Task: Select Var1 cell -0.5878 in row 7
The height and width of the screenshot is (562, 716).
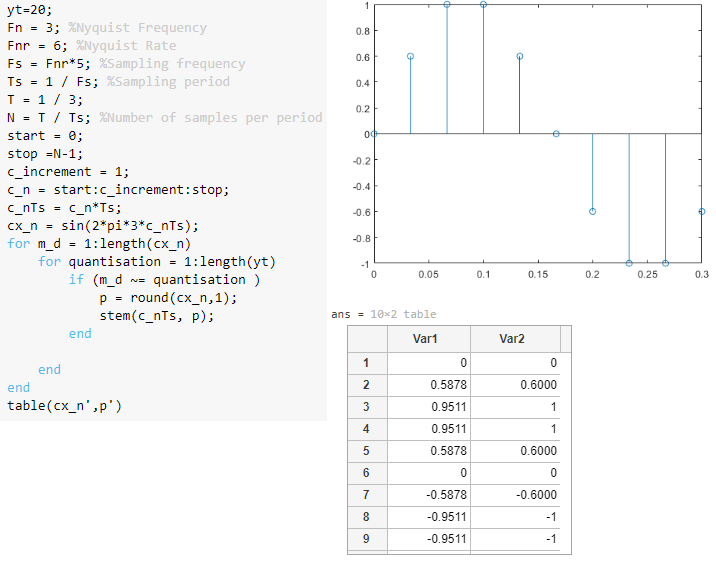Action: 428,494
